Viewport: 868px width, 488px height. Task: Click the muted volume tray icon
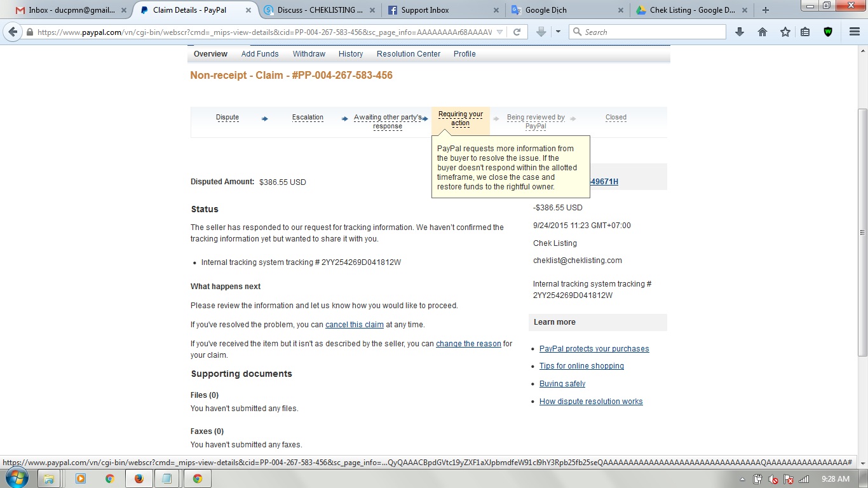click(773, 479)
